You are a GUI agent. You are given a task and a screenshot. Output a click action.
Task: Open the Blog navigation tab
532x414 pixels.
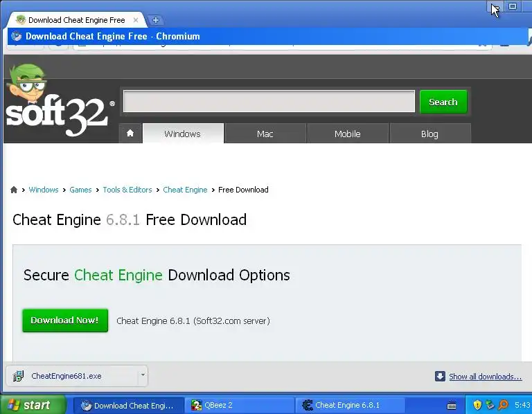point(429,134)
